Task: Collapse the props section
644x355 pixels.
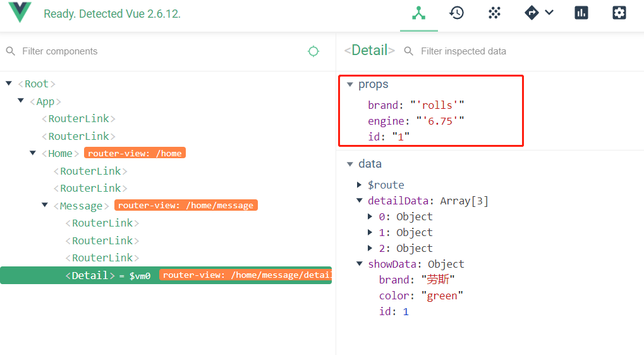Action: pos(349,84)
